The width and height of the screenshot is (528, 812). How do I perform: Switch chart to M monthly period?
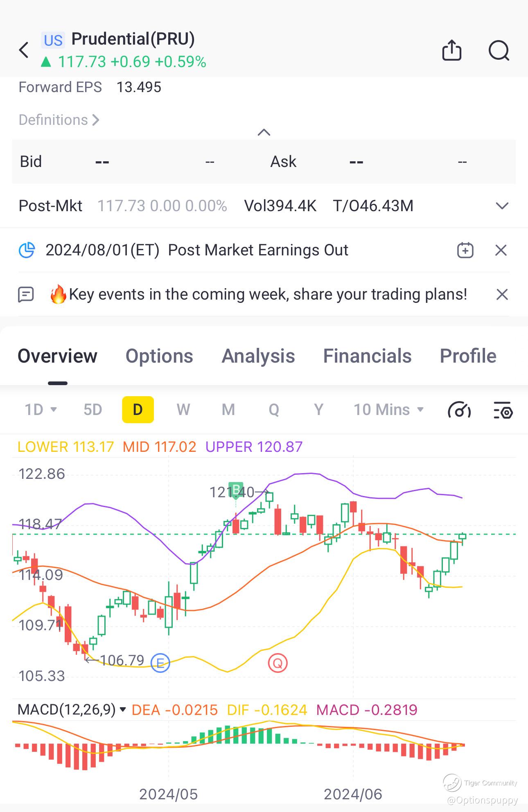pos(228,410)
